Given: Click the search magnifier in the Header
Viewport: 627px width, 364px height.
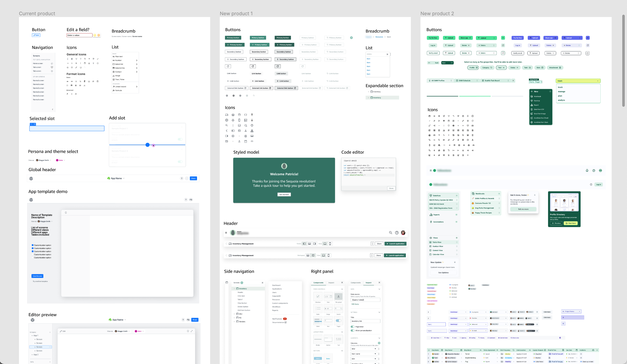Looking at the screenshot, I should pyautogui.click(x=390, y=233).
